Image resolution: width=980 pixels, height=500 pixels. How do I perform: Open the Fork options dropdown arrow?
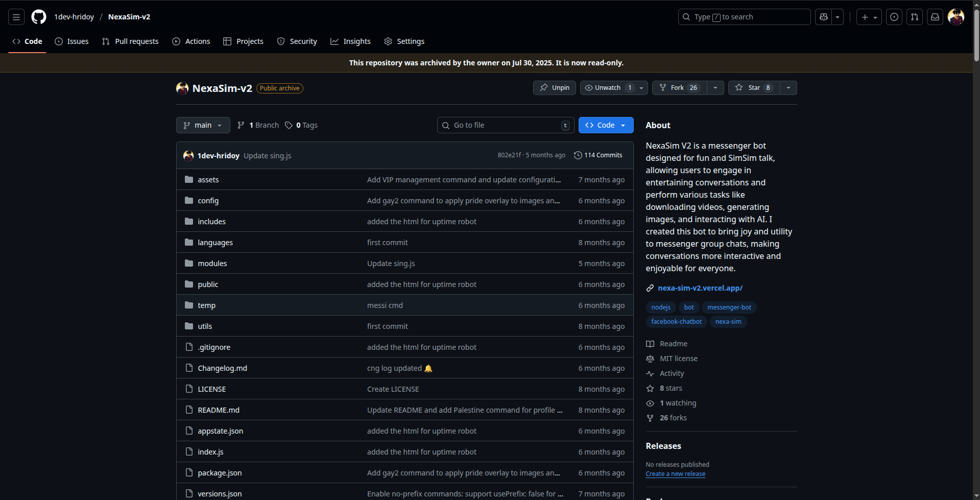pos(715,88)
